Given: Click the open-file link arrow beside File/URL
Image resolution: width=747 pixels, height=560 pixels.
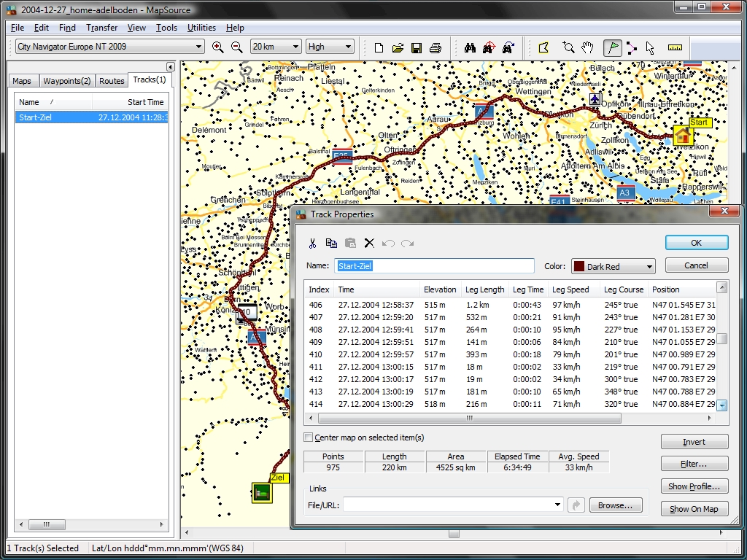Looking at the screenshot, I should (x=576, y=505).
